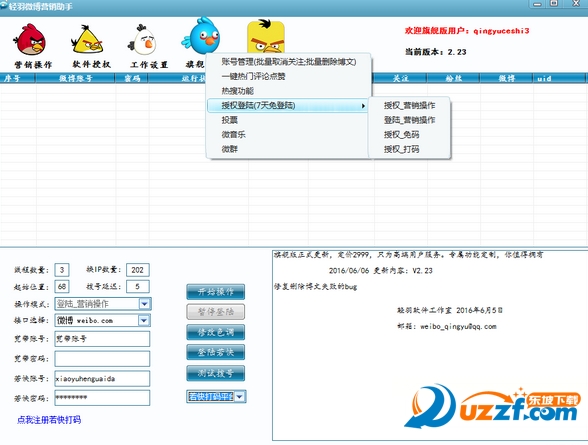
Task: Click the 开始操作 button
Action: click(216, 292)
